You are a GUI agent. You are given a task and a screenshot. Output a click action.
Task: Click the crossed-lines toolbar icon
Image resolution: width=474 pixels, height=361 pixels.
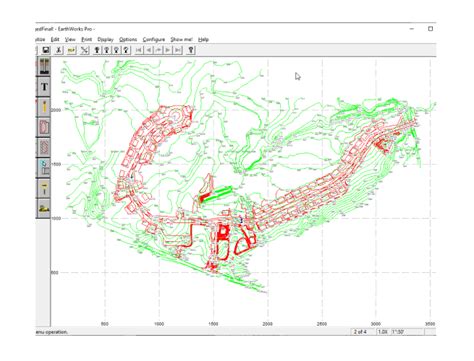click(x=85, y=50)
